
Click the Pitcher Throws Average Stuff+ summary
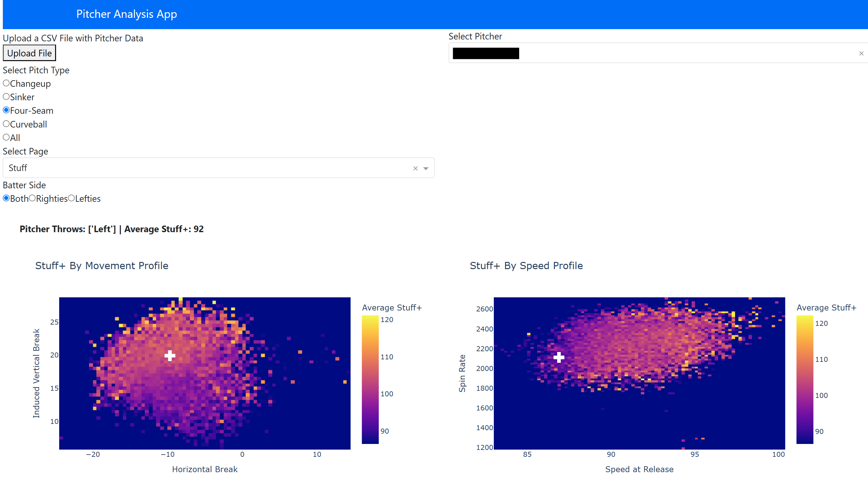[111, 229]
